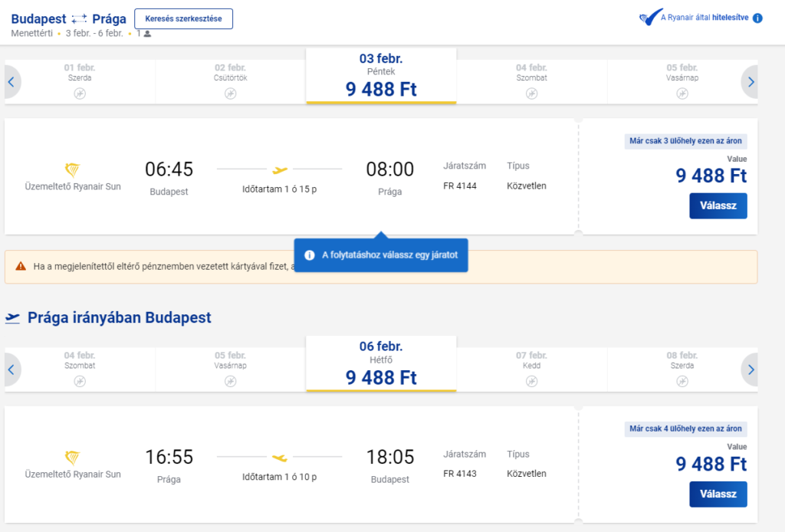785x532 pixels.
Task: Click the Ryanair verified checkmark logo
Action: tap(650, 18)
